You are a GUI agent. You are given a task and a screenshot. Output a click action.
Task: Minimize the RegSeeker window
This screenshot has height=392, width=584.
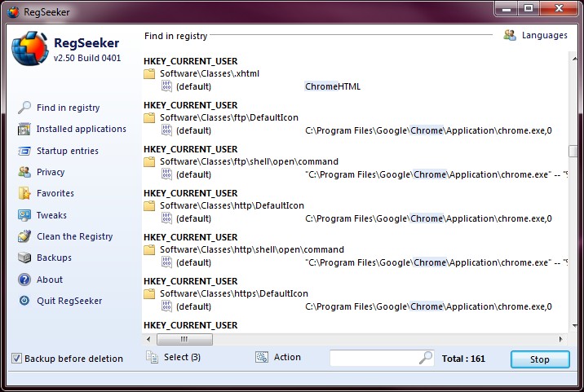(x=507, y=9)
